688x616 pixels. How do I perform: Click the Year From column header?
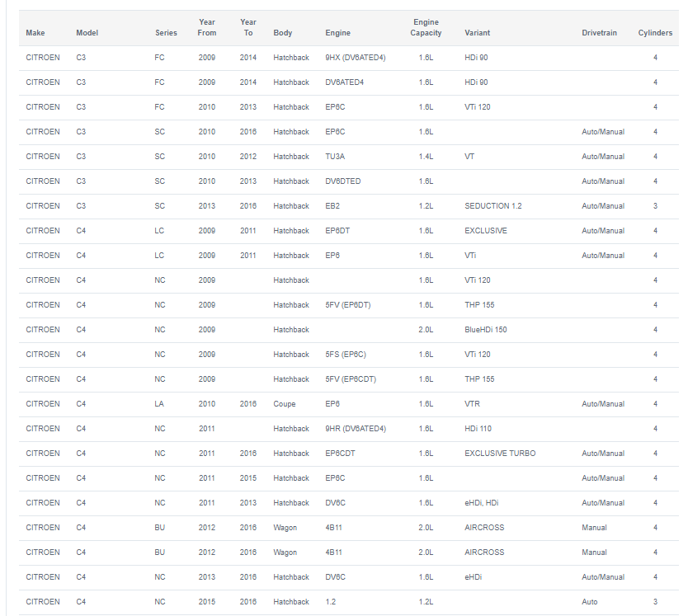click(207, 28)
